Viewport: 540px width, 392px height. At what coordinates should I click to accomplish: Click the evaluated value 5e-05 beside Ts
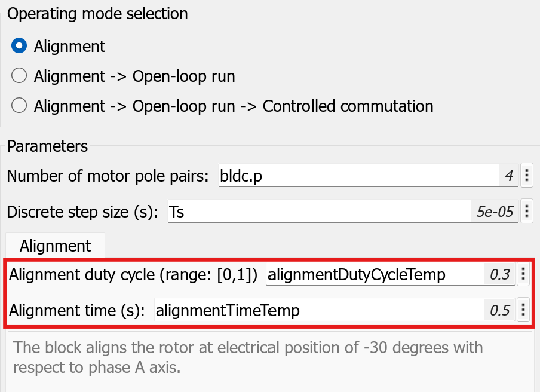click(x=495, y=212)
